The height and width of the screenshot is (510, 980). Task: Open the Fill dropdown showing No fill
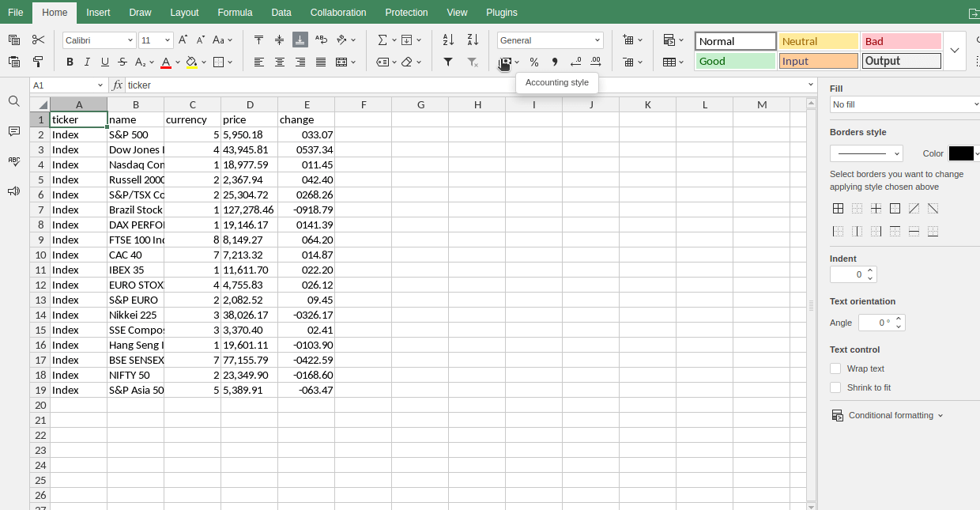coord(904,104)
